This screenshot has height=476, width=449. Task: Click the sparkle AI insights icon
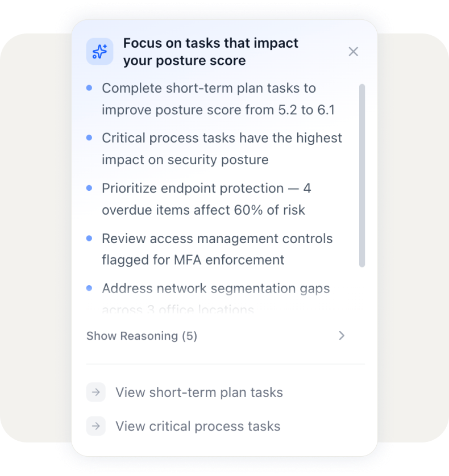[x=99, y=52]
